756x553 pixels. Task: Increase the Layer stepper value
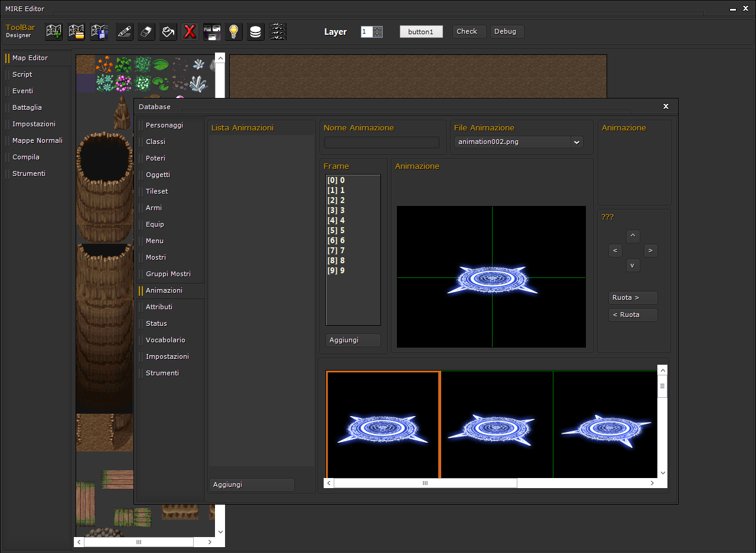coord(378,29)
